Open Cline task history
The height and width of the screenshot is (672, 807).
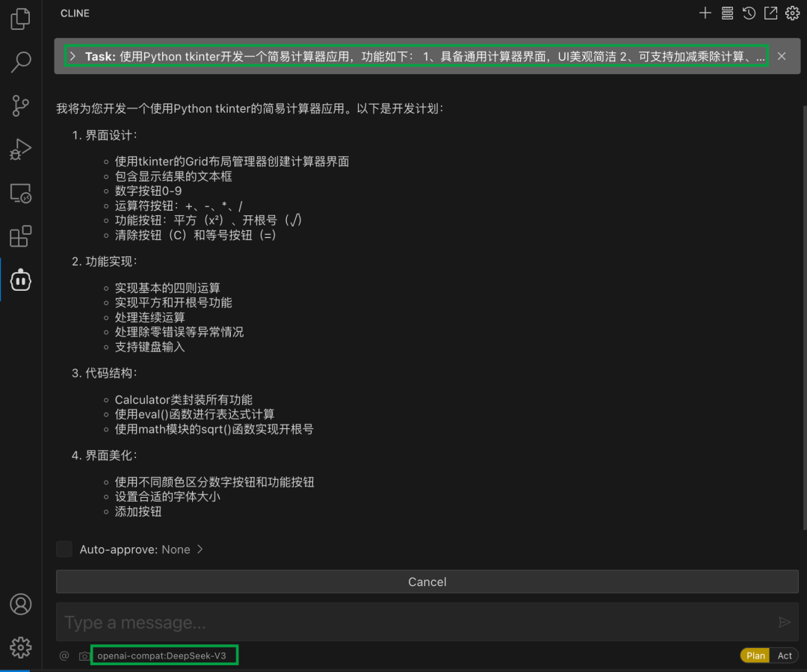pyautogui.click(x=749, y=13)
